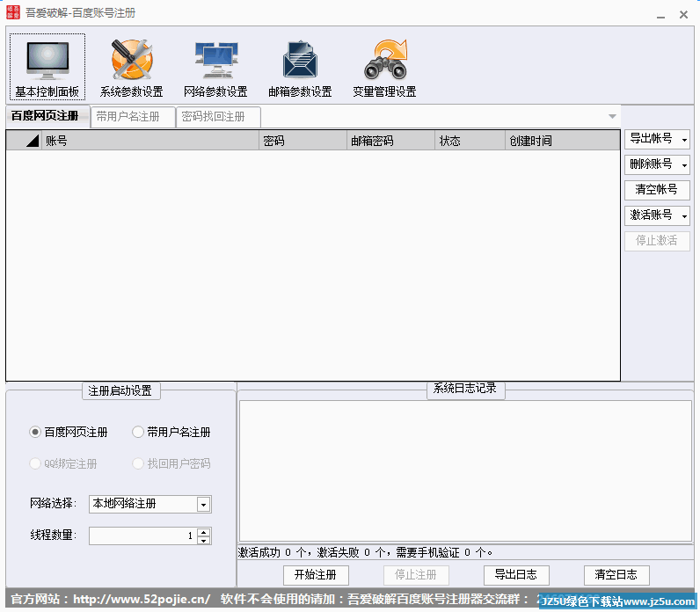This screenshot has height=612, width=700.
Task: Sort by 状态 column header
Action: click(x=470, y=141)
